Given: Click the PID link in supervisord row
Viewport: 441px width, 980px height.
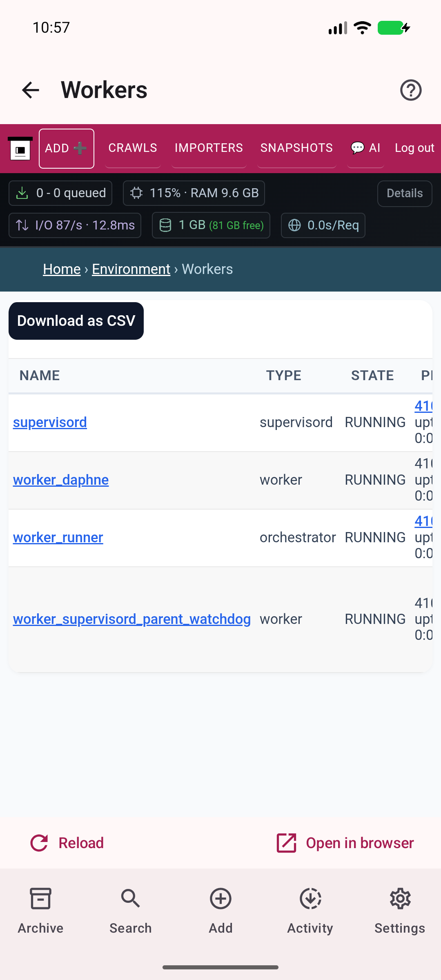Looking at the screenshot, I should click(x=423, y=406).
